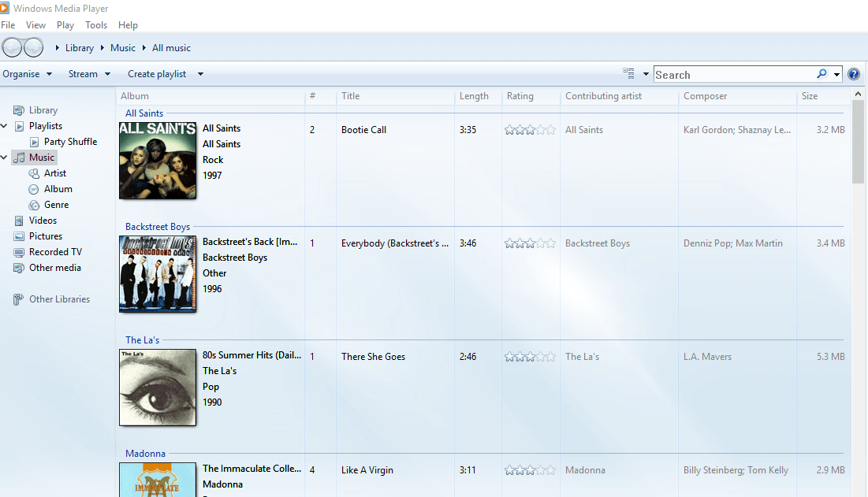This screenshot has height=497, width=868.
Task: Click the Music note icon in the sidebar
Action: (x=20, y=158)
